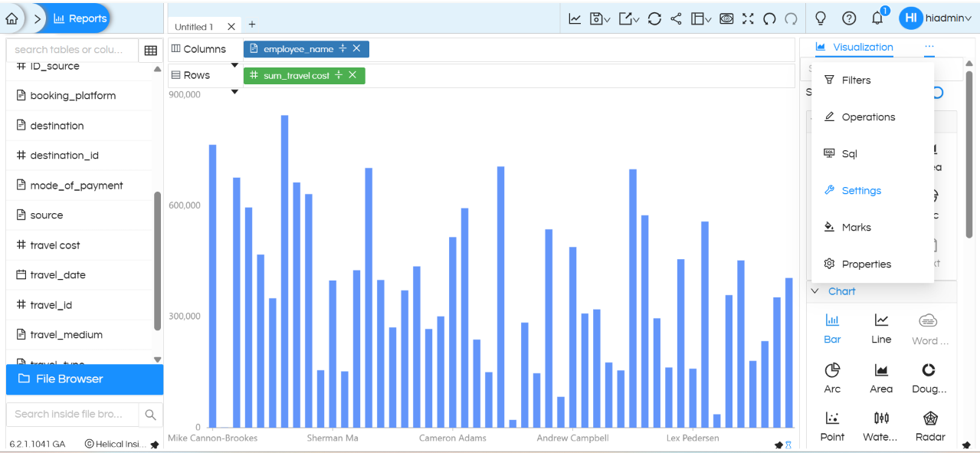This screenshot has width=980, height=453.
Task: Remove the sum_travel cost row pill
Action: (x=352, y=75)
